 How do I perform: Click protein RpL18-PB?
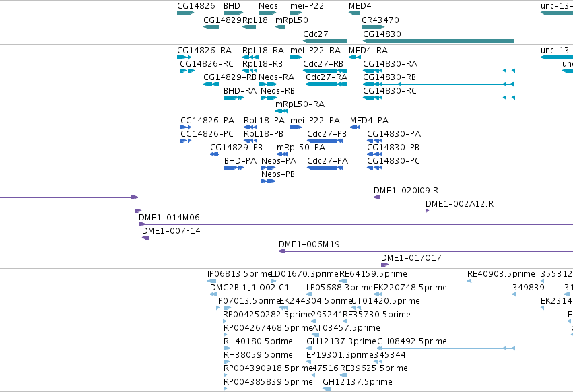coord(263,134)
